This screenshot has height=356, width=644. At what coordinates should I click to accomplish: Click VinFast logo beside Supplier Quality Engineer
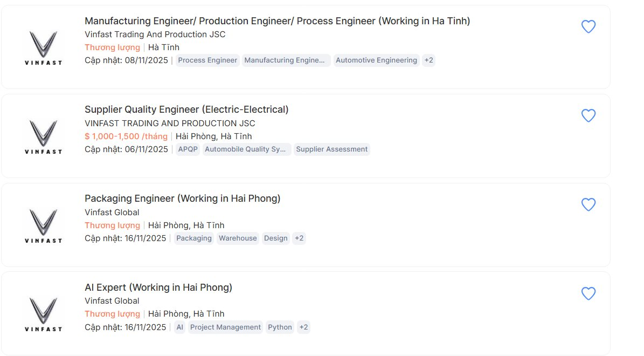[43, 136]
